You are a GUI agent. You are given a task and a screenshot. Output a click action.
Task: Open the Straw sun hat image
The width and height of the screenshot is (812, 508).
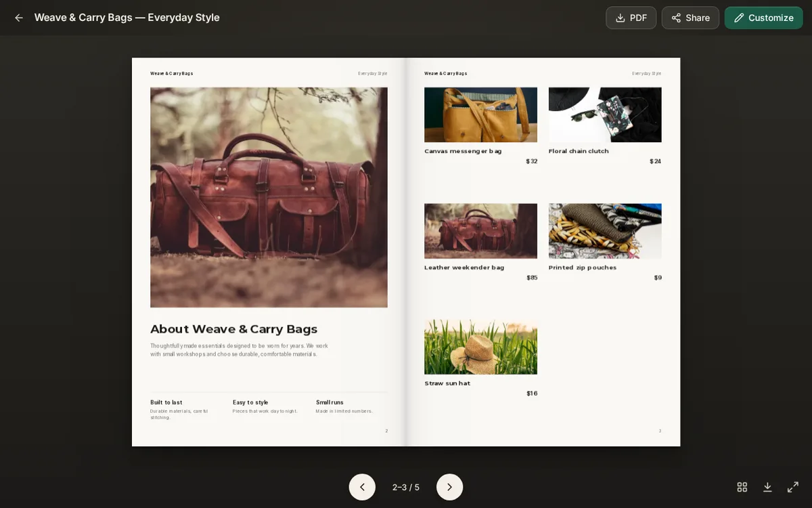(480, 347)
